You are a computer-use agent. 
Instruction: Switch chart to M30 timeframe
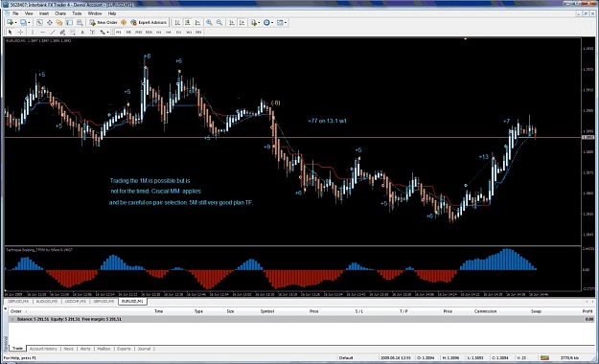click(x=149, y=32)
